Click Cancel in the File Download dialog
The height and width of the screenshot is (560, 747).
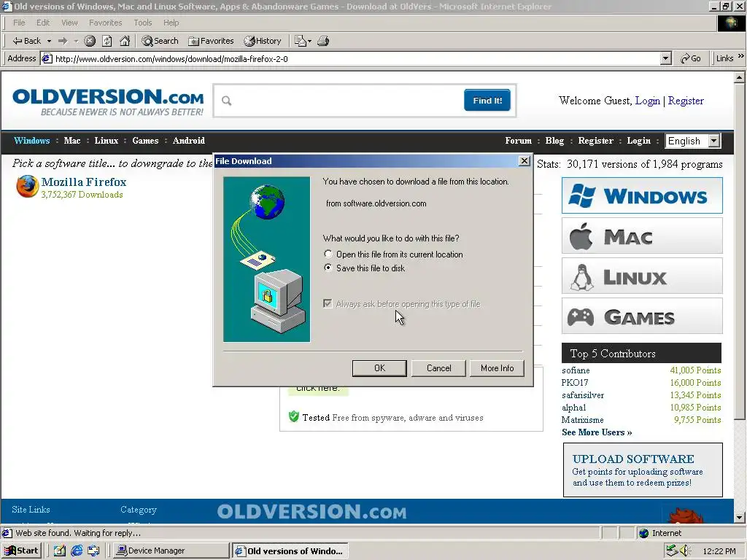point(438,368)
